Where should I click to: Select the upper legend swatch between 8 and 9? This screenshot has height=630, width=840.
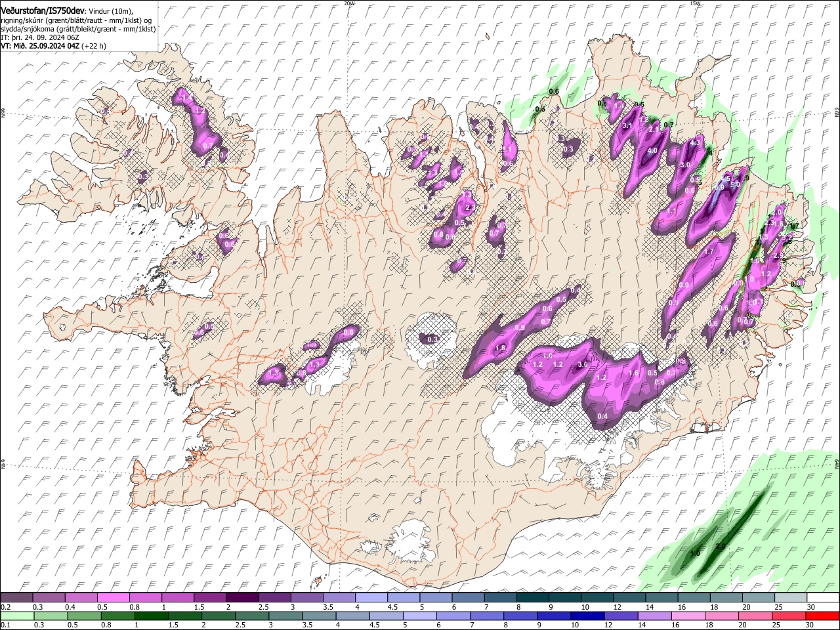point(533,598)
